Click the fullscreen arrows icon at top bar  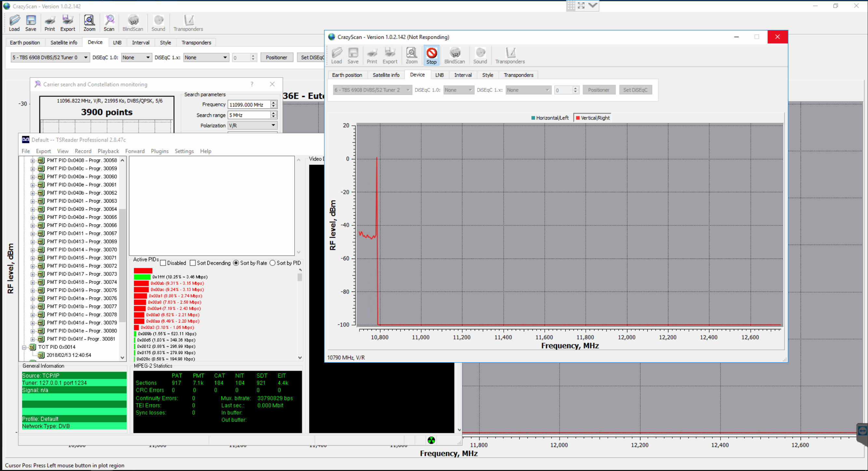tap(581, 6)
